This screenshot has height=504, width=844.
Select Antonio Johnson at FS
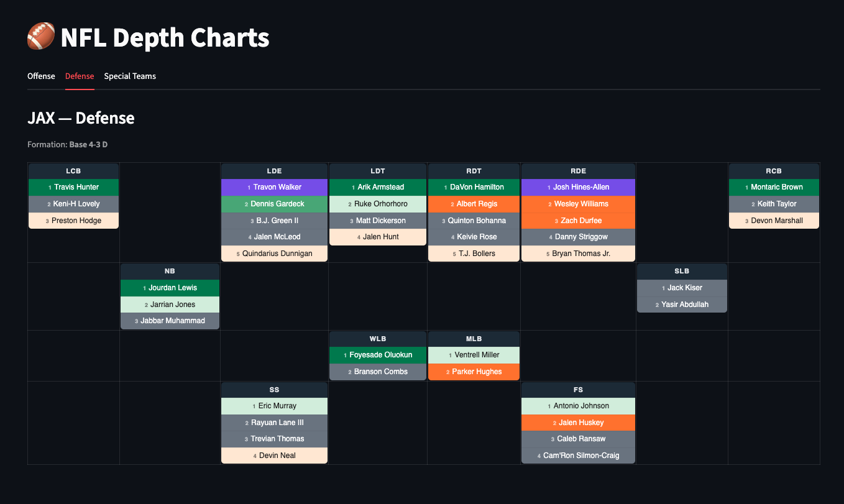pyautogui.click(x=578, y=406)
